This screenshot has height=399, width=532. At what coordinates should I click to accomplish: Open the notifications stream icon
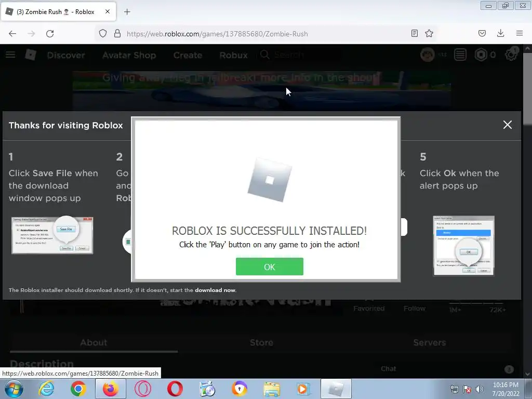(x=460, y=55)
